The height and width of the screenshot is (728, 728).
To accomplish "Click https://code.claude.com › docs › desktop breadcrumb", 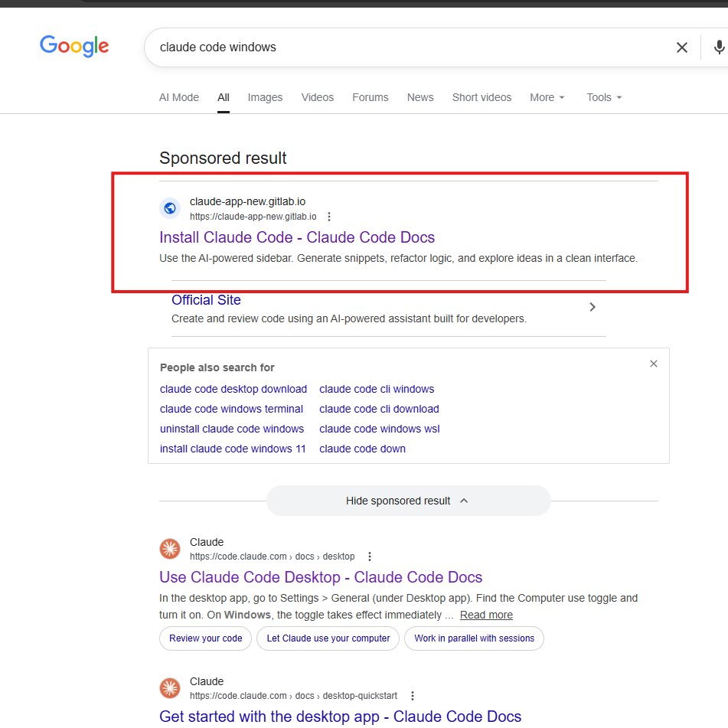I will [x=272, y=557].
